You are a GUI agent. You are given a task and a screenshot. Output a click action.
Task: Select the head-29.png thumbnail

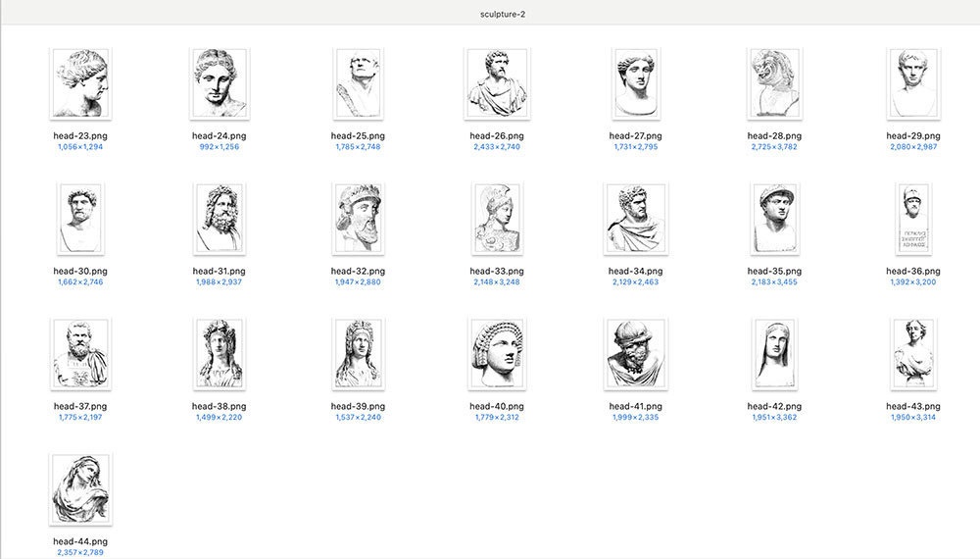click(x=913, y=83)
